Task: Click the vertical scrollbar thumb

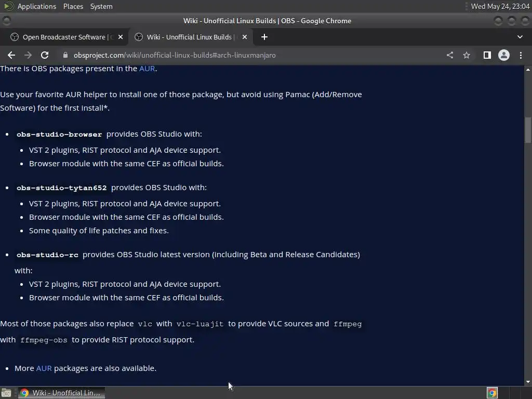Action: (528, 130)
